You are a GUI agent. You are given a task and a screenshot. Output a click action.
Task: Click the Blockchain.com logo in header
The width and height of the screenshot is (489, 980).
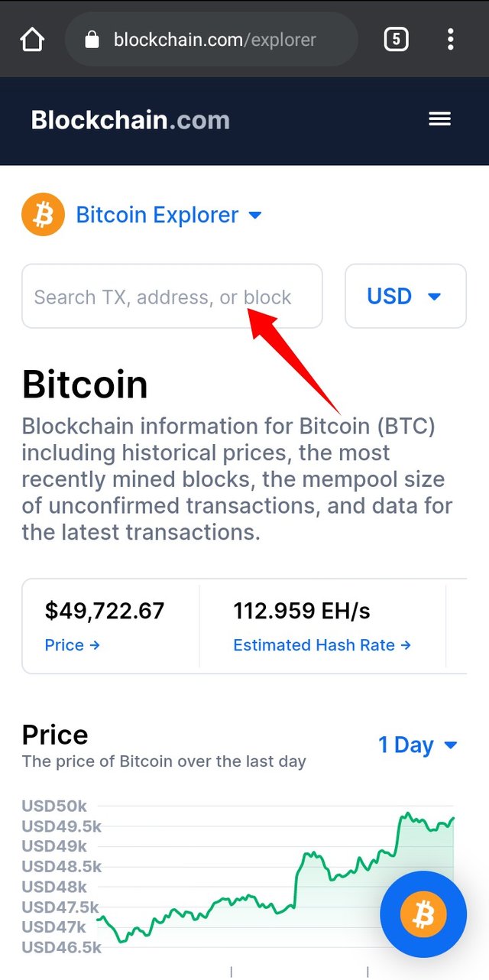(x=130, y=120)
